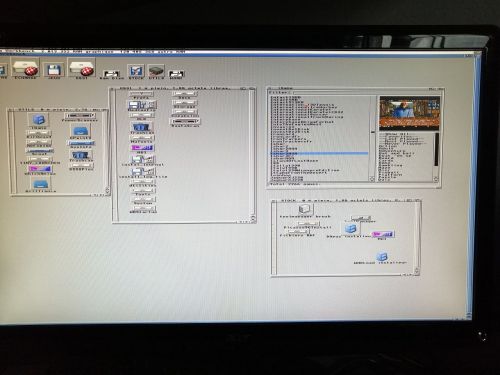Click the genre list black scrollbar
The image size is (500, 375).
pos(436,149)
